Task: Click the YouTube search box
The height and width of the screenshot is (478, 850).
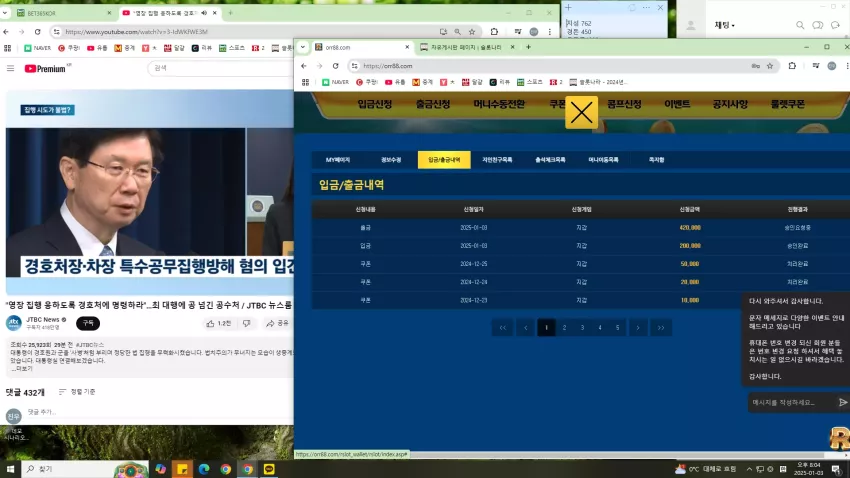Action: tap(221, 68)
